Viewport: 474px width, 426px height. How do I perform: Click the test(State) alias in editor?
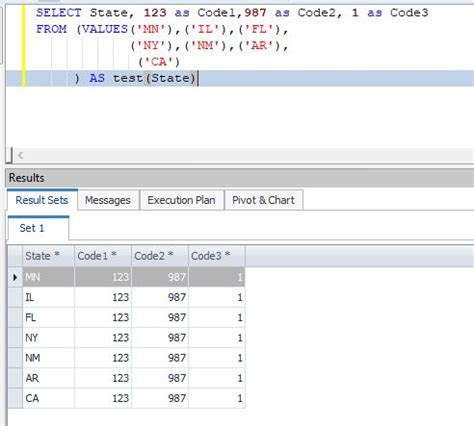[154, 78]
